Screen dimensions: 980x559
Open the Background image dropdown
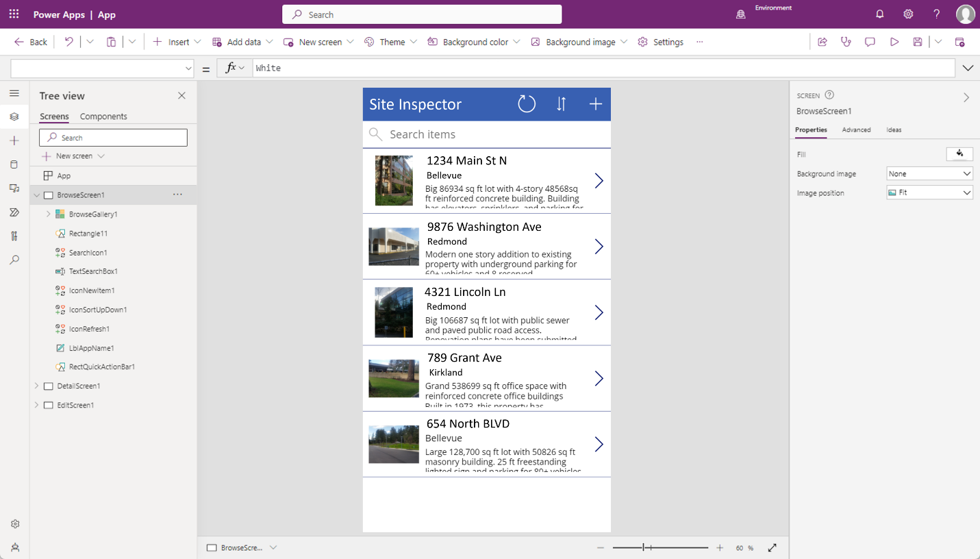pyautogui.click(x=929, y=174)
